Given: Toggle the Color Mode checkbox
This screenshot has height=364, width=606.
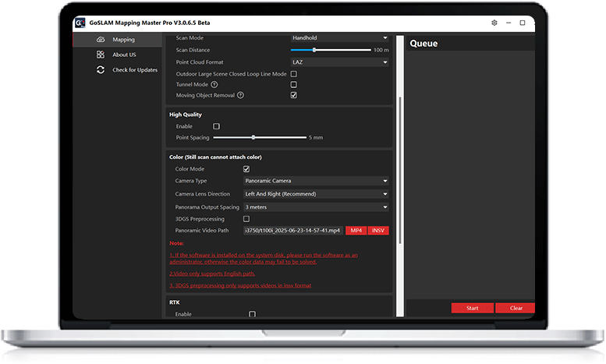Looking at the screenshot, I should [246, 169].
